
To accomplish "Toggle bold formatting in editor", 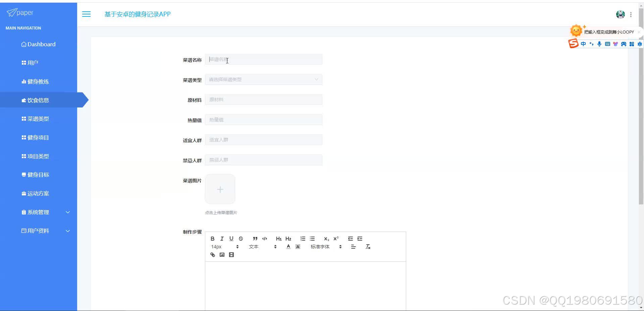I will coord(212,239).
